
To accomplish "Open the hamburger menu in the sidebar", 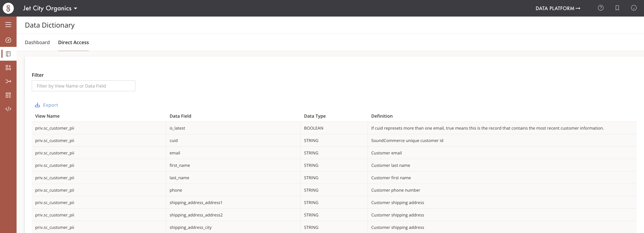I will [x=8, y=25].
